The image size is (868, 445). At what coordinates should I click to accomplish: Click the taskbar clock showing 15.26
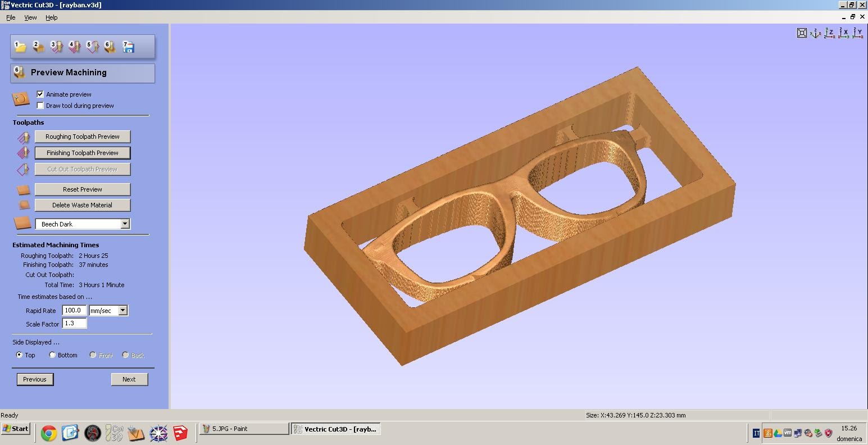pyautogui.click(x=849, y=428)
